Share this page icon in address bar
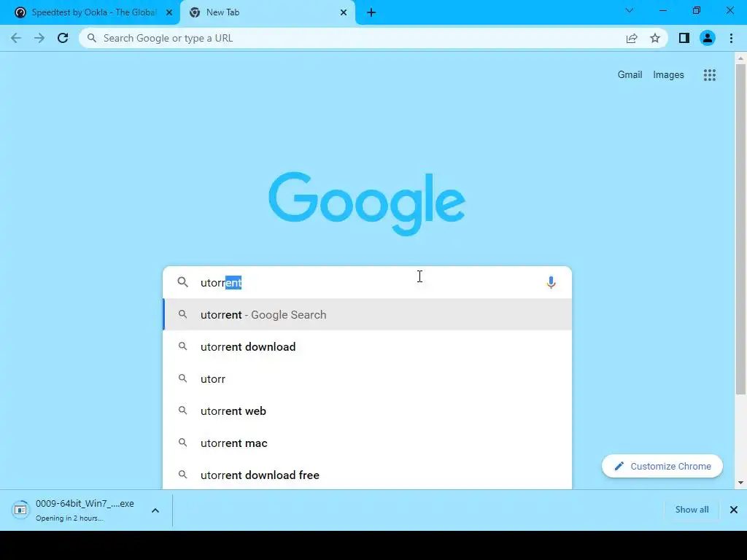The image size is (747, 560). [x=632, y=38]
